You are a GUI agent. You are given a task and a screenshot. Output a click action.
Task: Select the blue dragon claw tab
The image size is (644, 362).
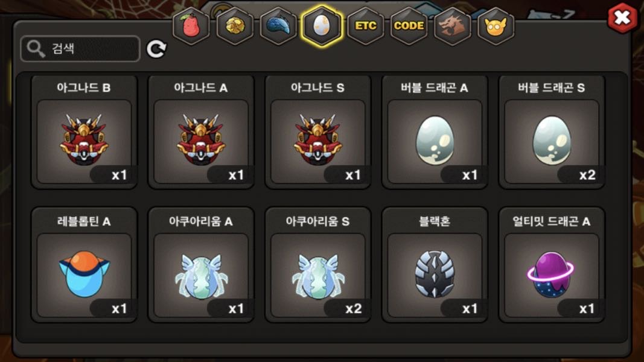click(278, 25)
